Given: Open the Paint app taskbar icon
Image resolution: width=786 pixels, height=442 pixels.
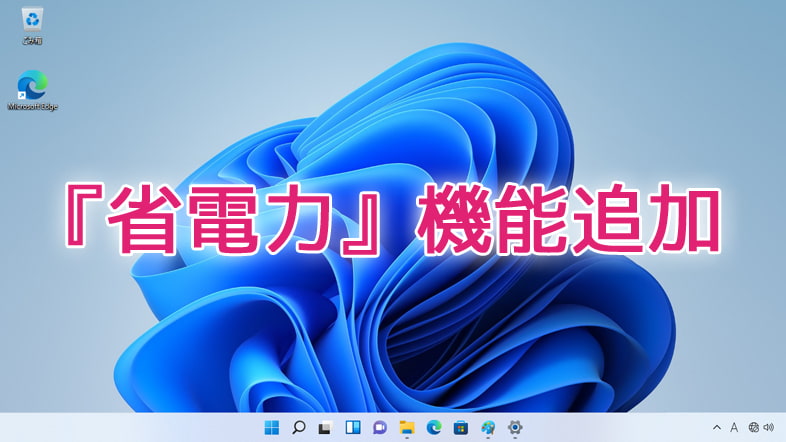Looking at the screenshot, I should pyautogui.click(x=488, y=427).
